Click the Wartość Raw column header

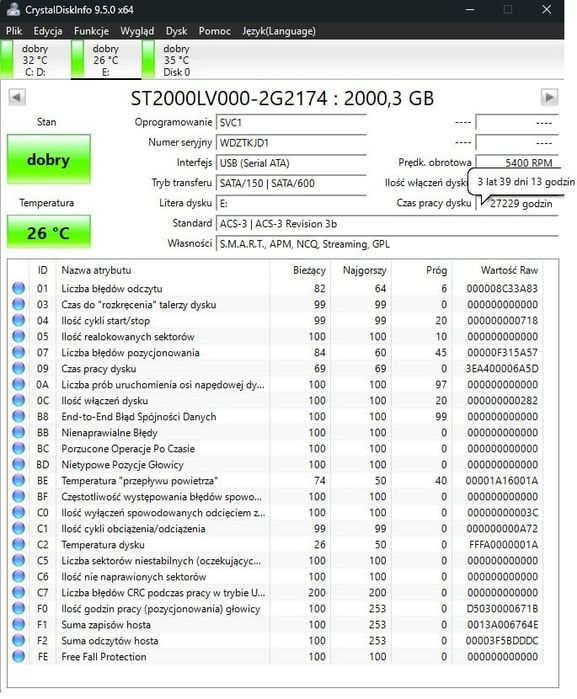tap(498, 270)
